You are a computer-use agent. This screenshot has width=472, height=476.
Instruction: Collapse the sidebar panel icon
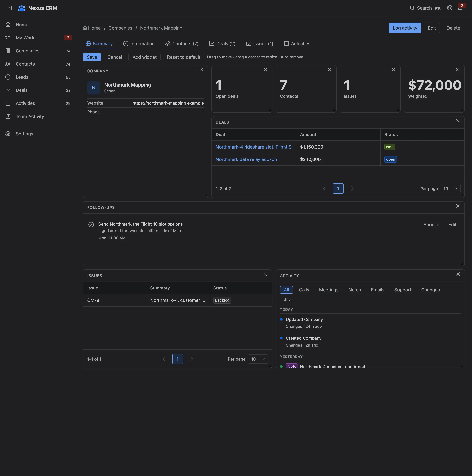click(9, 8)
